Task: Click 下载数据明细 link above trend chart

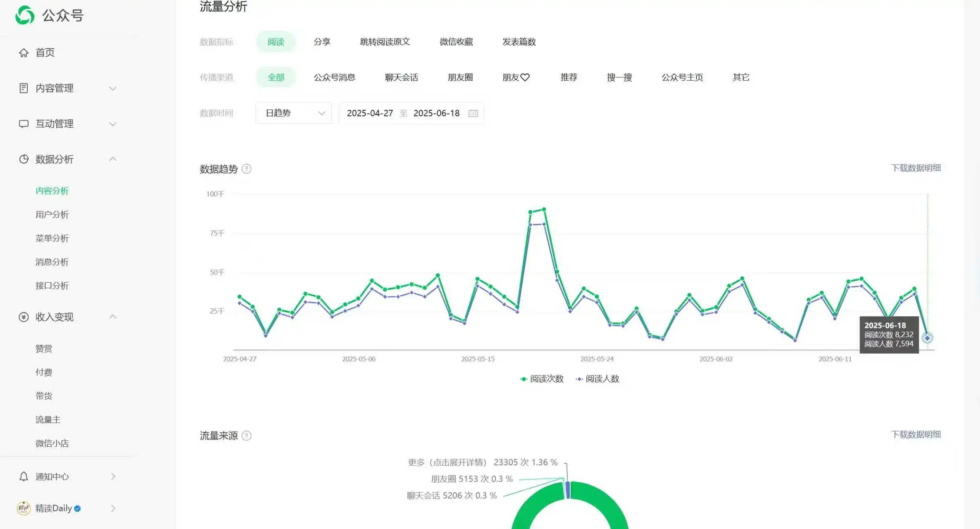Action: coord(915,168)
